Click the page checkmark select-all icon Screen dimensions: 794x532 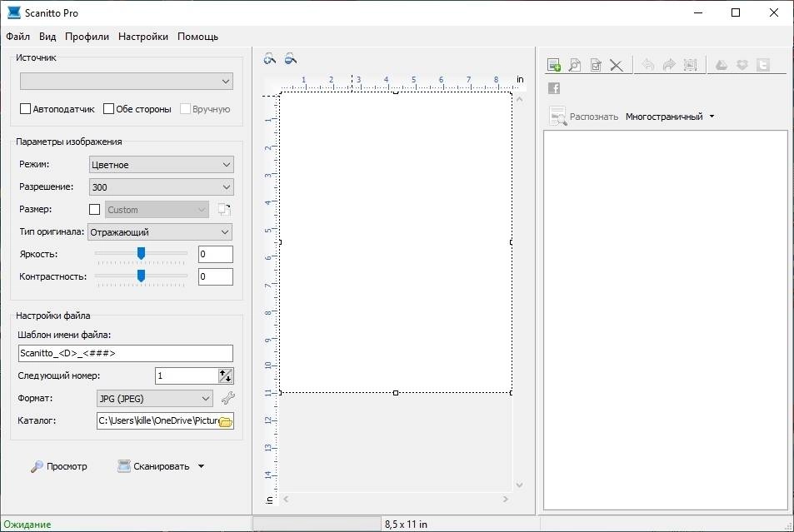596,65
